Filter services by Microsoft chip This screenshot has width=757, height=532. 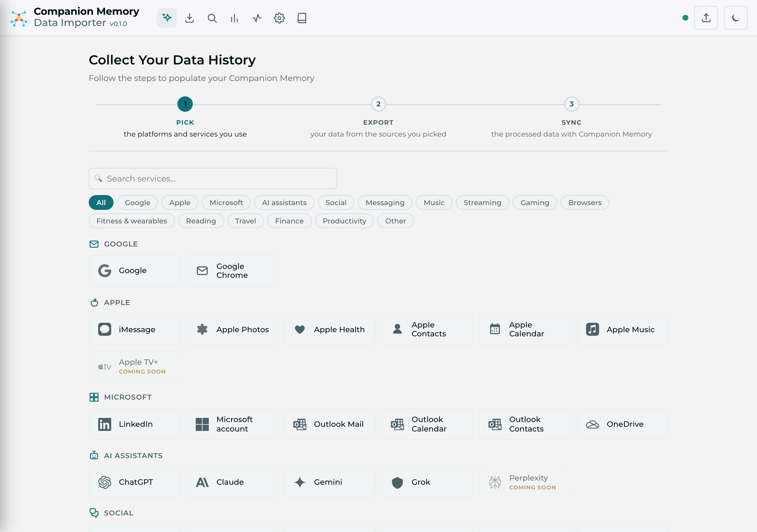(226, 202)
